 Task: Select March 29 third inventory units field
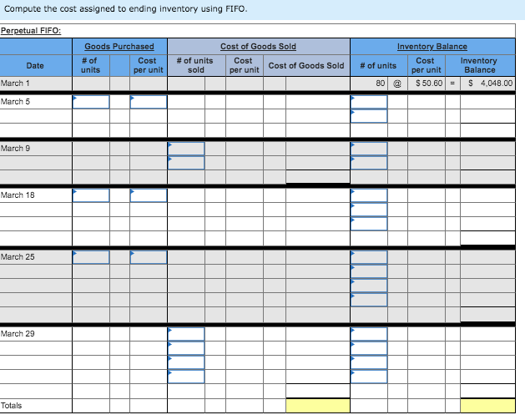[x=369, y=362]
